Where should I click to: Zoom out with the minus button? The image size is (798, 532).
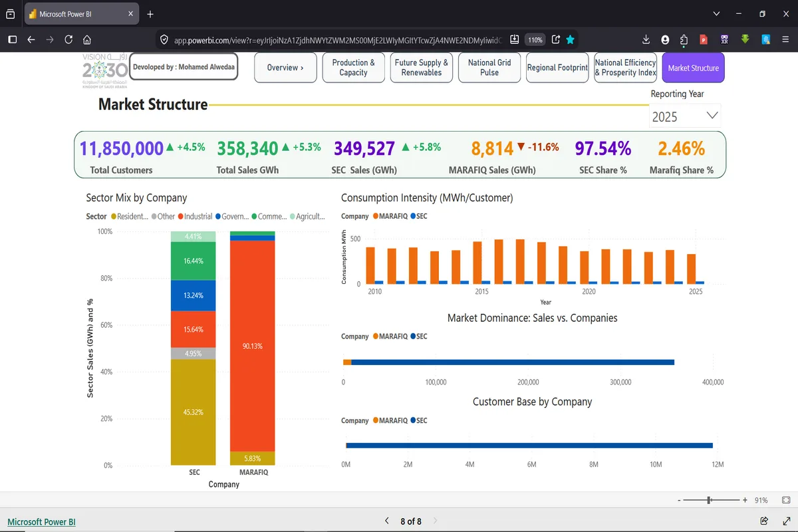[679, 500]
